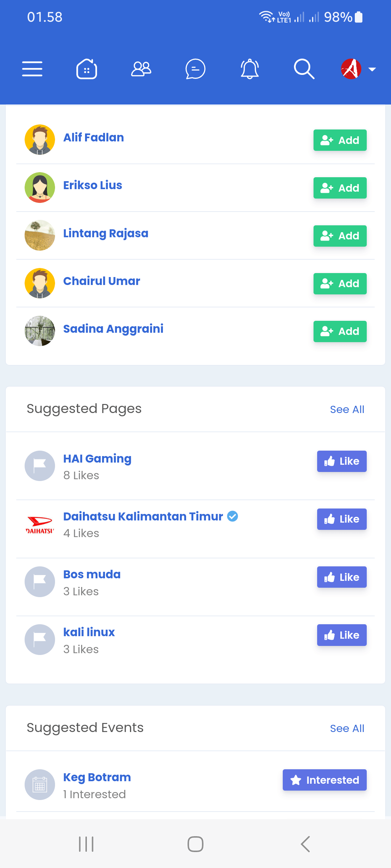Click the Daihatsu verified badge icon
The width and height of the screenshot is (391, 868).
[233, 516]
